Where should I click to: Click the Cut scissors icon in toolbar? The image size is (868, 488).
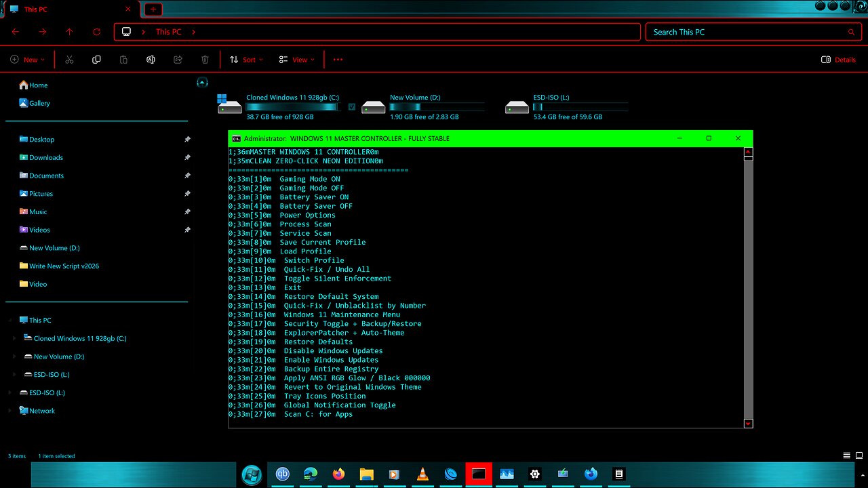(69, 60)
